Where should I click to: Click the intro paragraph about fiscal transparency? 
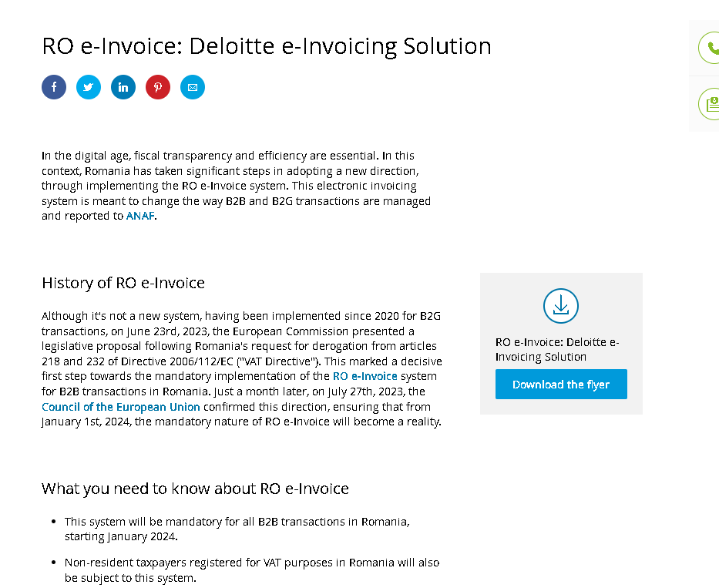point(236,186)
